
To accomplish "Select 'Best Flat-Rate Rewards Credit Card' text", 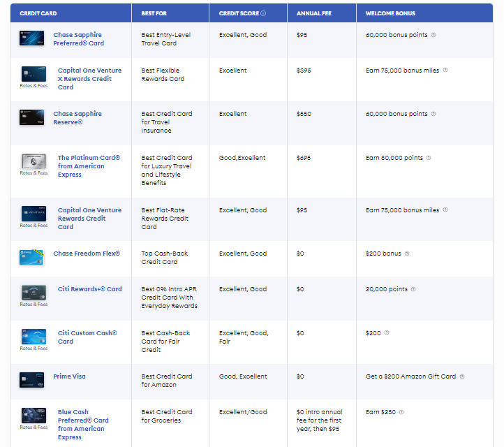I will point(165,219).
